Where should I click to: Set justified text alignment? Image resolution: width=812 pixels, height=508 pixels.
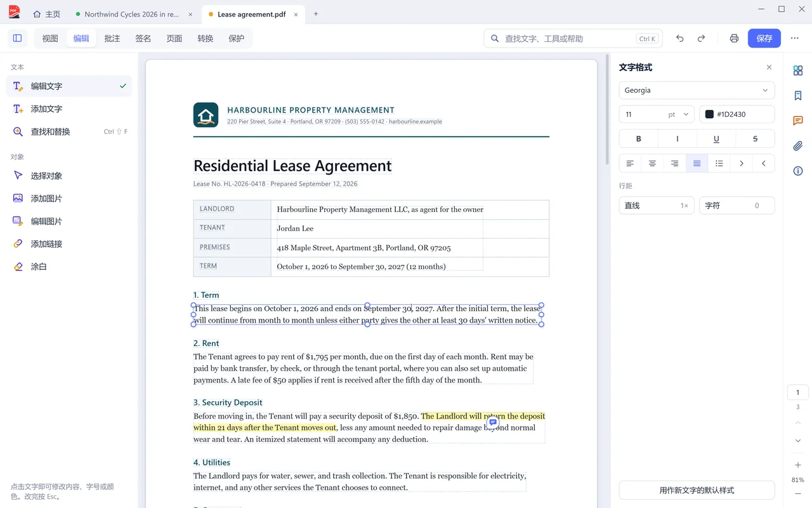[x=697, y=163]
